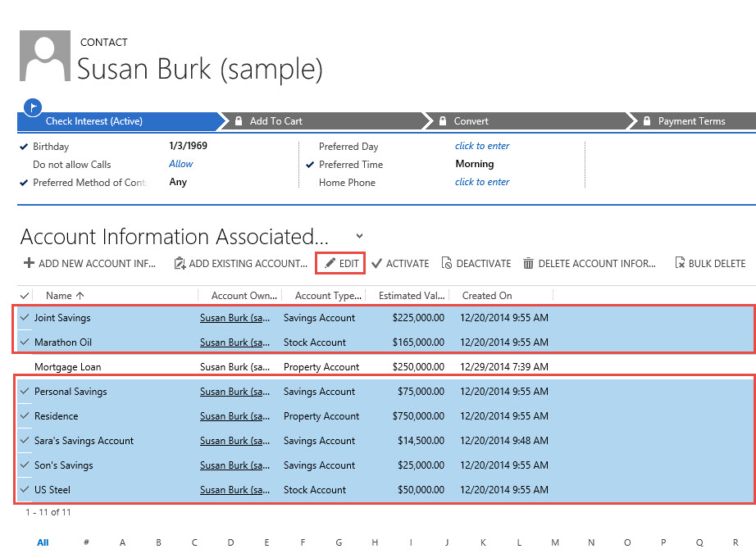The height and width of the screenshot is (558, 756).
Task: Open the Payment Terms process stage
Action: pyautogui.click(x=691, y=121)
